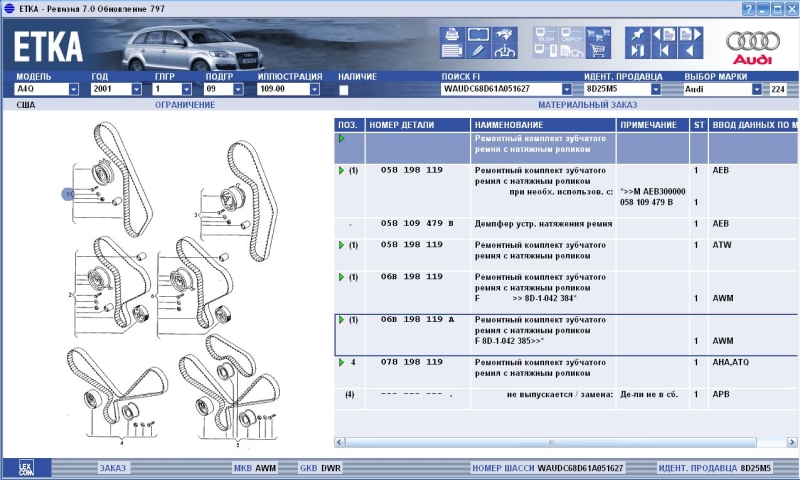Open search with the binoculars icon
Viewport: 800px width, 480px height.
point(504,34)
